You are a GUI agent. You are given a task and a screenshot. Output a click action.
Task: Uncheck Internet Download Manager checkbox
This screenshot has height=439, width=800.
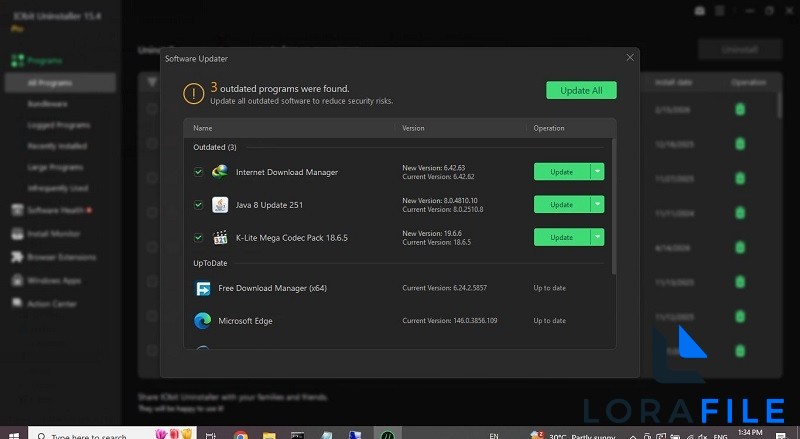tap(198, 172)
